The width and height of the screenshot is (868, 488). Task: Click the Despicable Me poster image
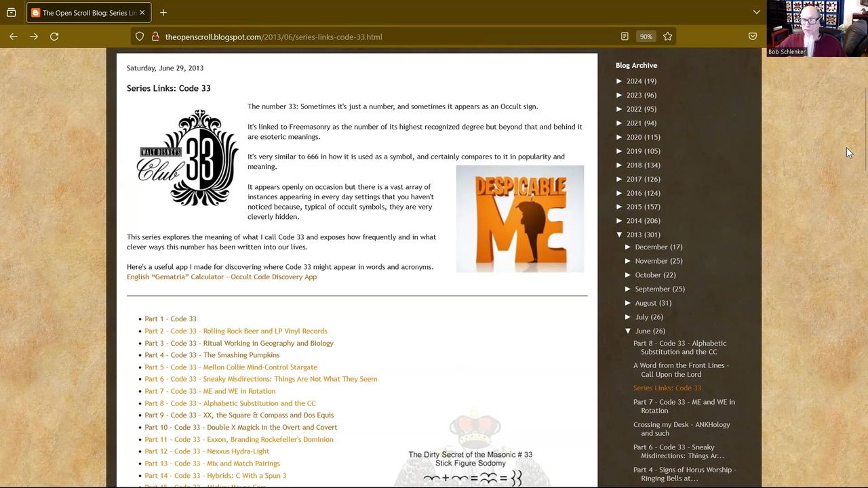(519, 218)
